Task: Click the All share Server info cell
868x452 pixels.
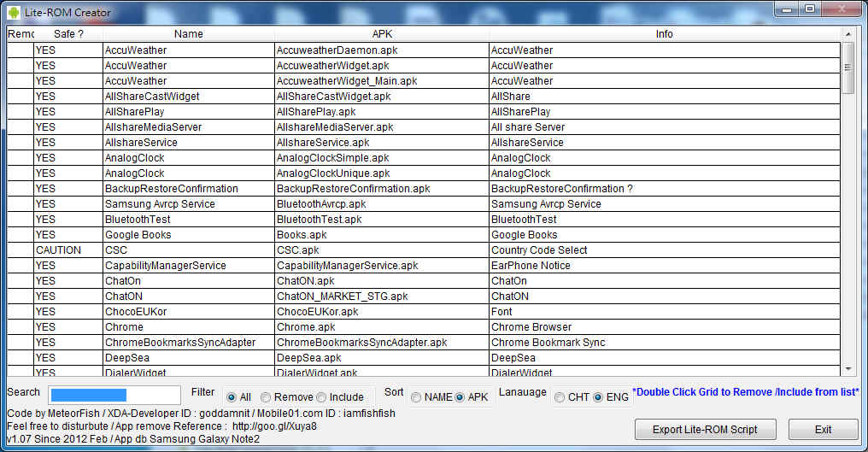Action: click(x=665, y=126)
